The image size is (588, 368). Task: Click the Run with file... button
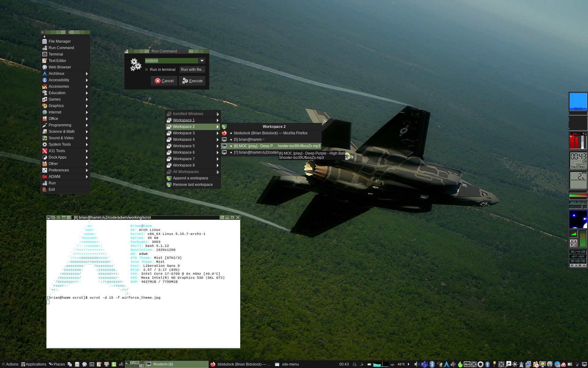point(192,70)
